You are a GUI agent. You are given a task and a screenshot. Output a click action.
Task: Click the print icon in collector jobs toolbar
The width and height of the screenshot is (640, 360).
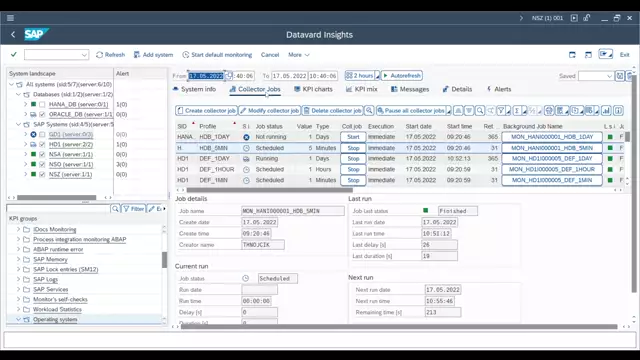coord(549,111)
